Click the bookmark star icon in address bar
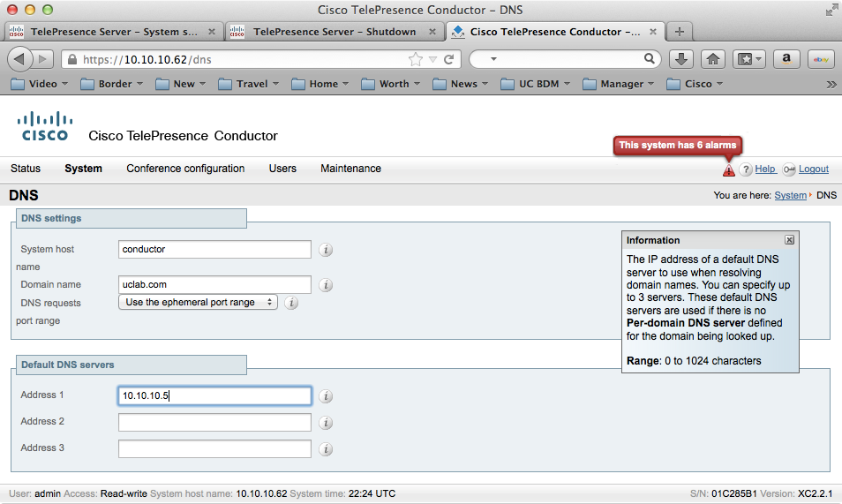This screenshot has width=842, height=504. point(415,59)
